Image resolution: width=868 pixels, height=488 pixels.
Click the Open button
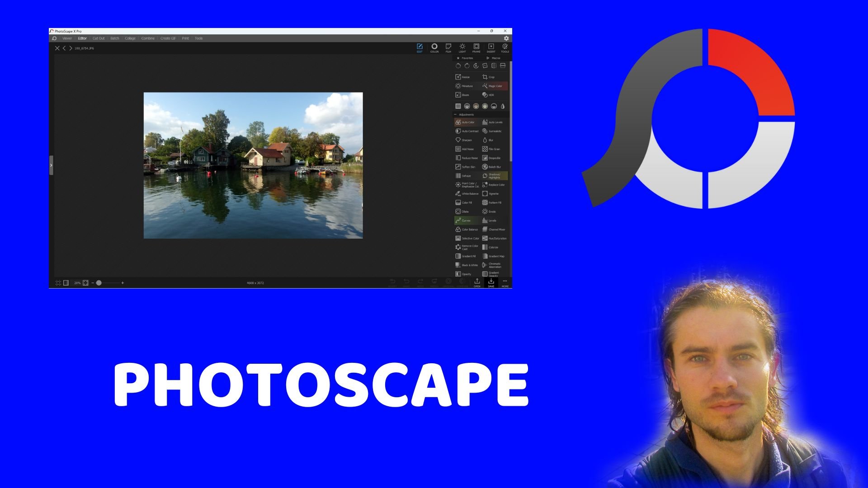coord(477,282)
